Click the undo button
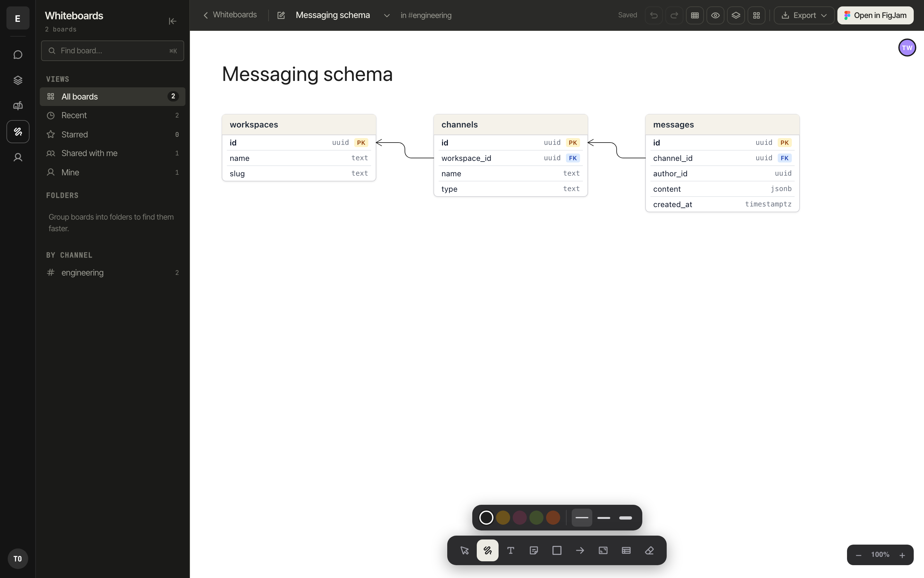 [x=654, y=15]
